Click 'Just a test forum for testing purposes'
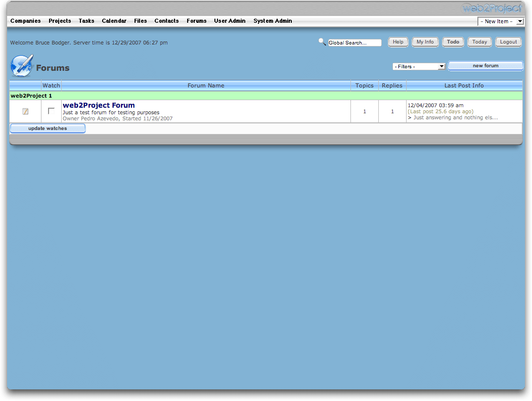The width and height of the screenshot is (532, 401). click(111, 113)
